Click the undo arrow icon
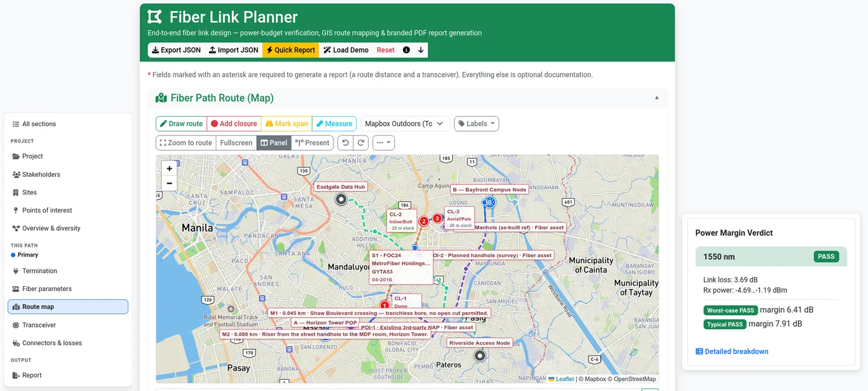 coord(345,143)
